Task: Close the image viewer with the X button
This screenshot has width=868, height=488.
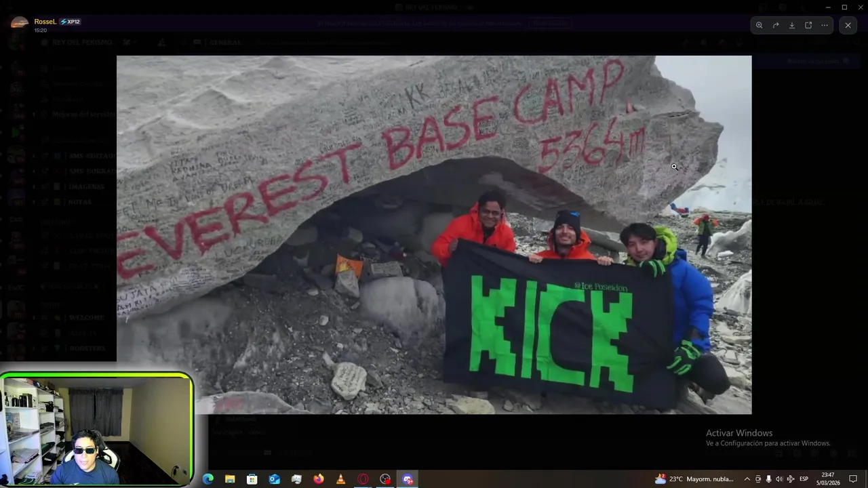Action: [x=848, y=25]
